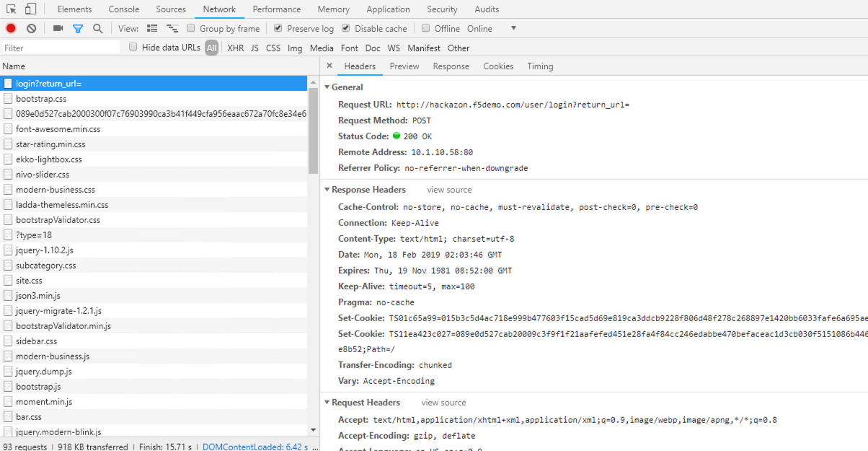The image size is (868, 451).
Task: Select the Preview detail tab
Action: tap(404, 66)
